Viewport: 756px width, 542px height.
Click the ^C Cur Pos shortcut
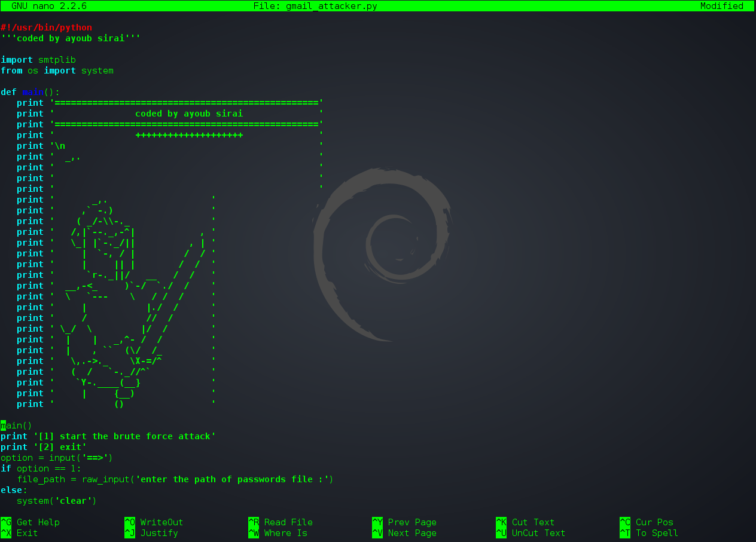click(647, 522)
